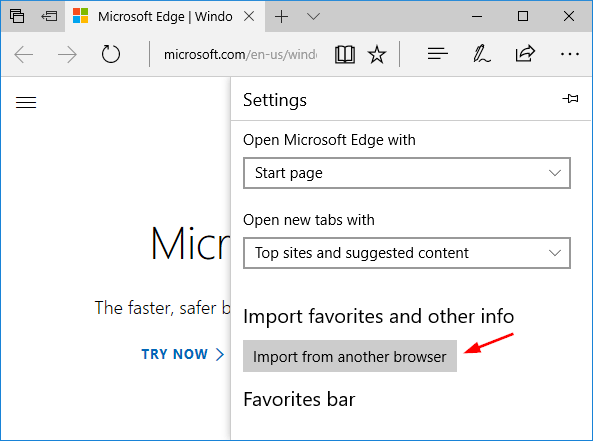The height and width of the screenshot is (441, 593).
Task: Minimize the Edge window
Action: 477,16
